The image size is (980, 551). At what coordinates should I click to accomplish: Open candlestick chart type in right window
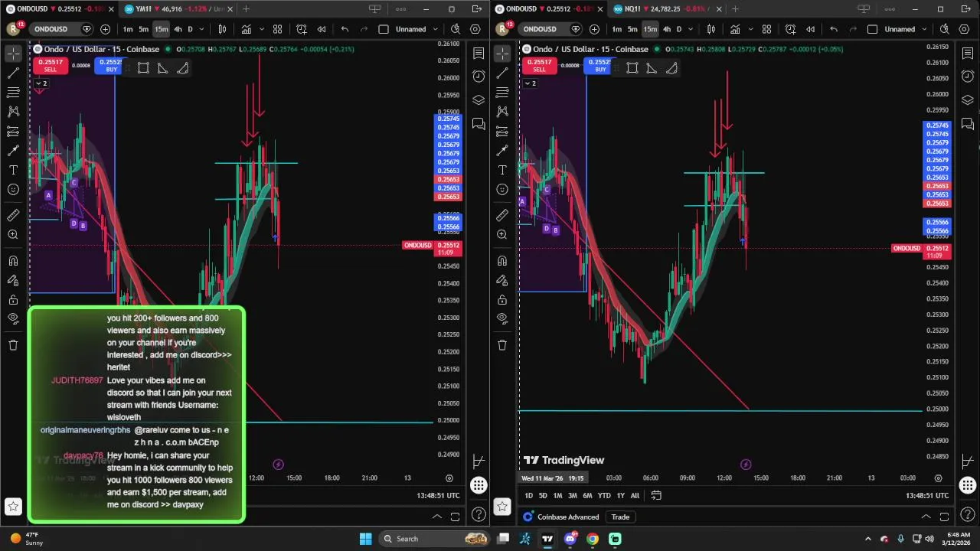point(711,29)
